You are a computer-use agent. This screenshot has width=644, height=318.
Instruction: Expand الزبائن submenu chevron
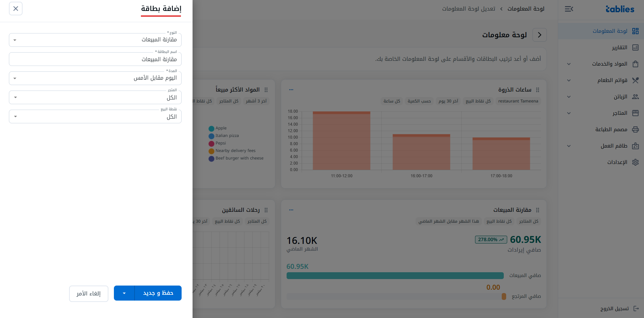click(x=569, y=97)
